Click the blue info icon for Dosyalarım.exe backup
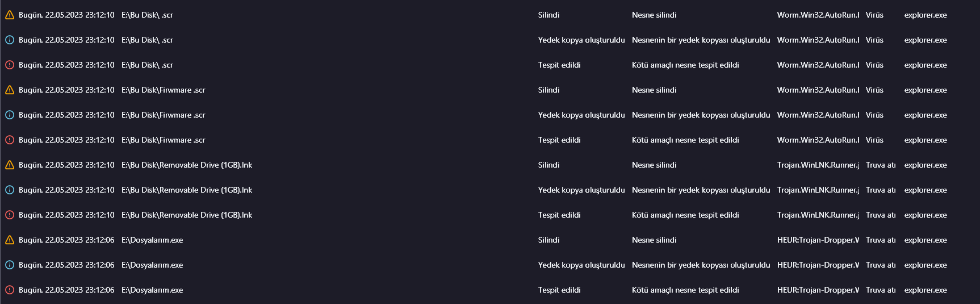Screen dimensions: 980x304 point(10,265)
